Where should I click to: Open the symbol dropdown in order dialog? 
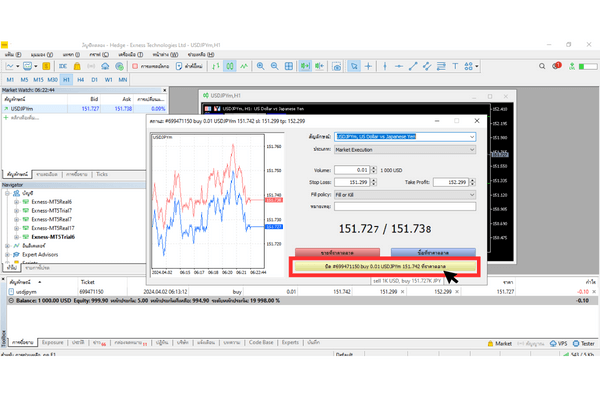472,136
